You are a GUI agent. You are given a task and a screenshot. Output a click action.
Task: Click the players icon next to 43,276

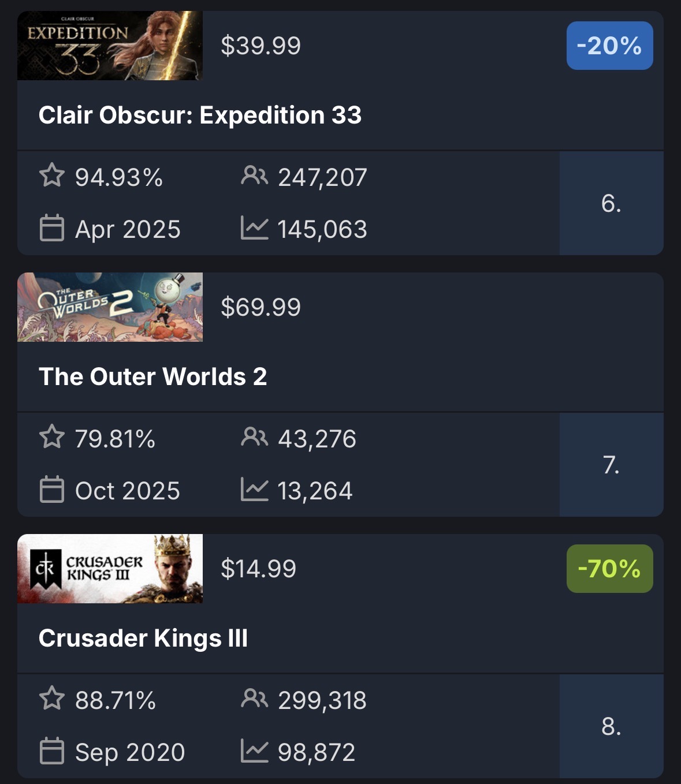click(x=254, y=436)
